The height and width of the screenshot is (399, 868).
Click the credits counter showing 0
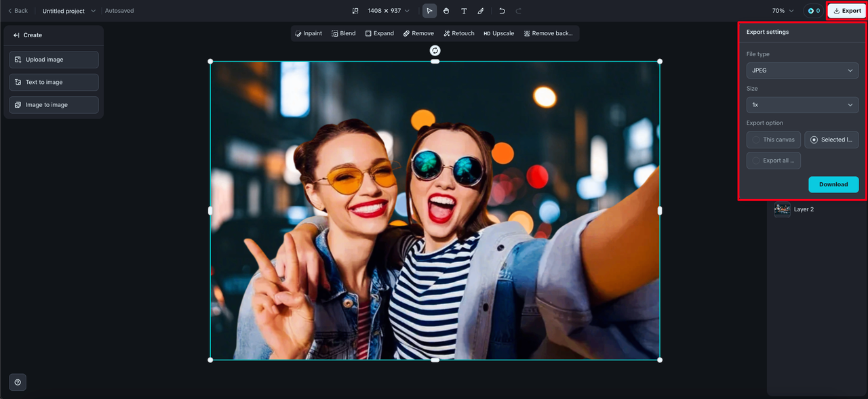point(814,11)
